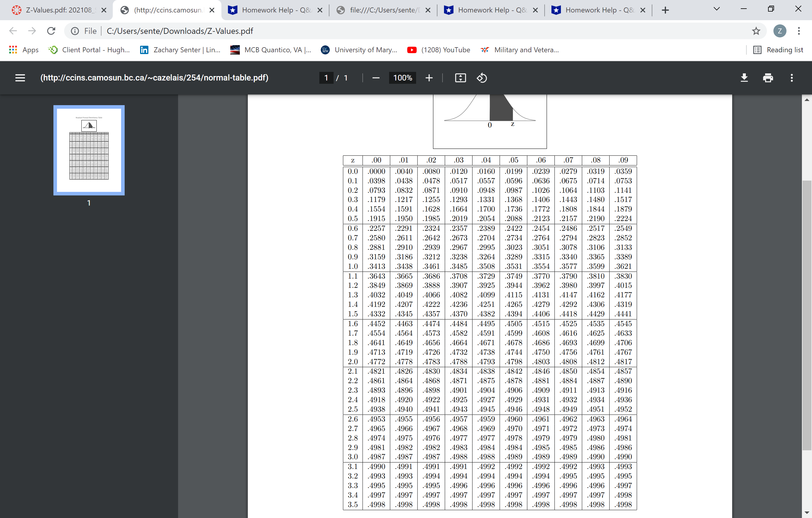This screenshot has height=518, width=812.
Task: Visit the Zachary Senter LinkedIn bookmark
Action: [180, 50]
